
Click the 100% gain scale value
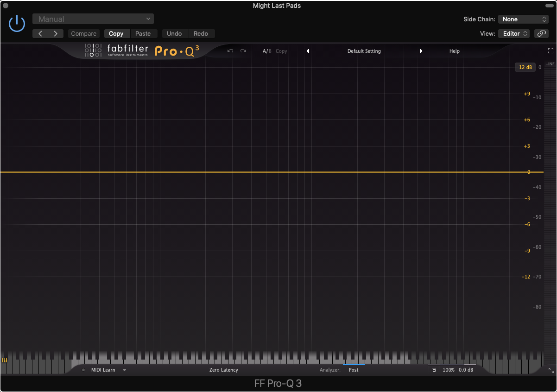click(x=449, y=370)
